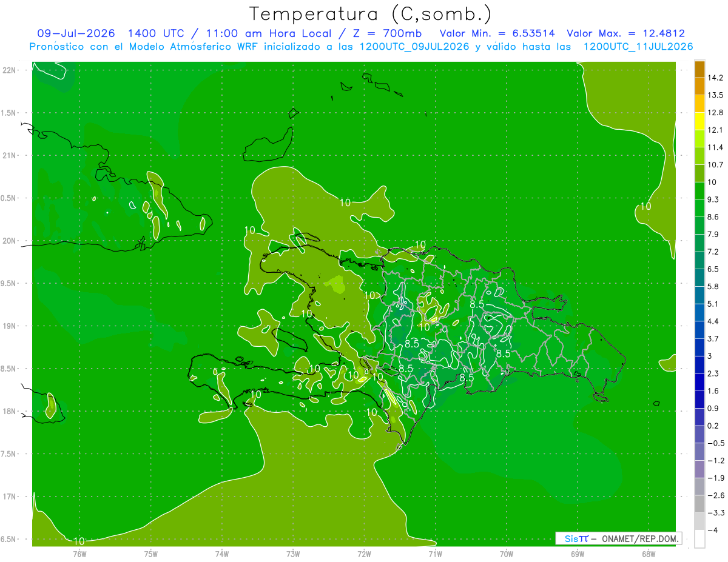The image size is (728, 562).
Task: Click the white swatch below -4 in the color scale
Action: pyautogui.click(x=699, y=539)
